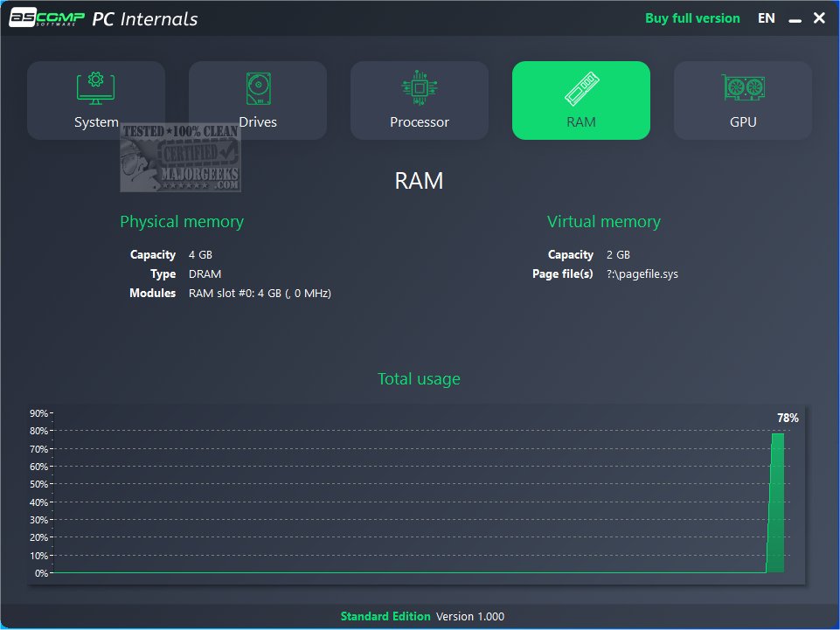Image resolution: width=840 pixels, height=630 pixels.
Task: Select the DRAM type value
Action: click(x=205, y=274)
